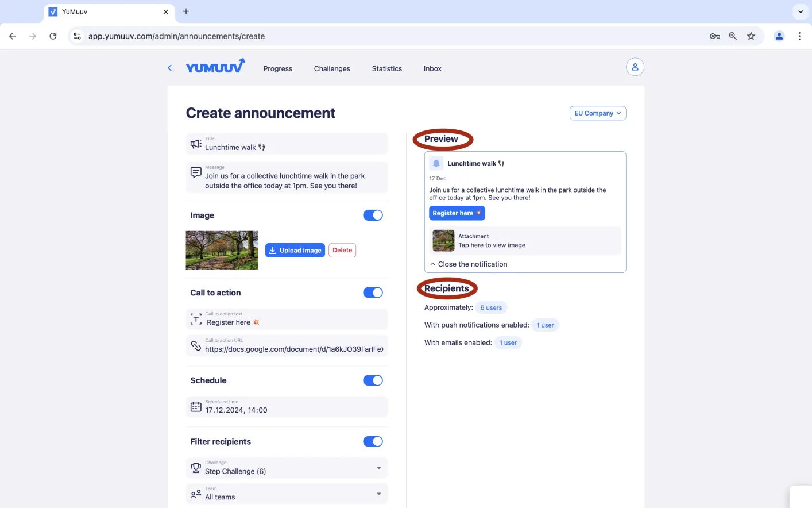Turn off Filter recipients switch
This screenshot has width=812, height=508.
click(x=373, y=441)
